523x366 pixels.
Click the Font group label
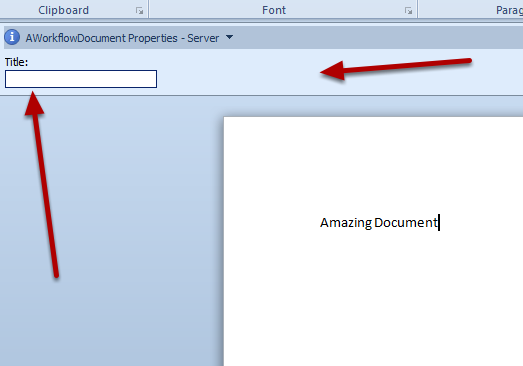(274, 10)
